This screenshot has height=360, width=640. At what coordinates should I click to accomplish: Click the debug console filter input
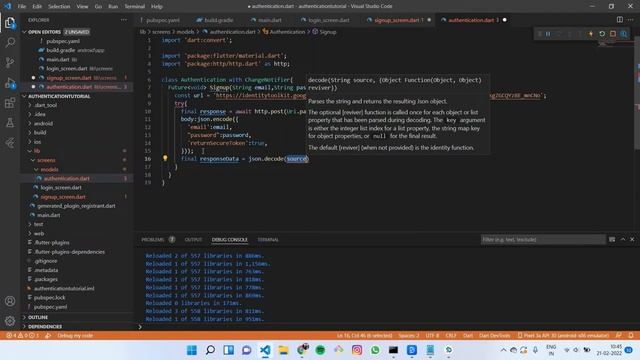pos(543,240)
